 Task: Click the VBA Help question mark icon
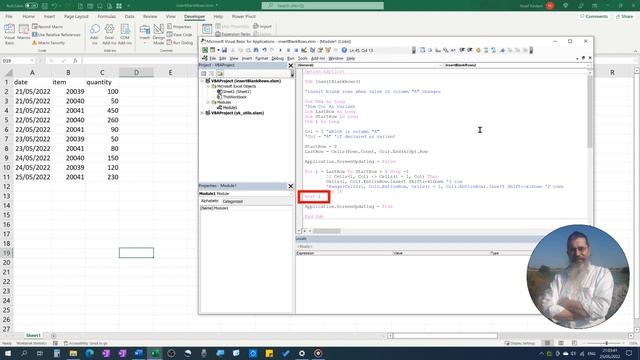[x=344, y=50]
